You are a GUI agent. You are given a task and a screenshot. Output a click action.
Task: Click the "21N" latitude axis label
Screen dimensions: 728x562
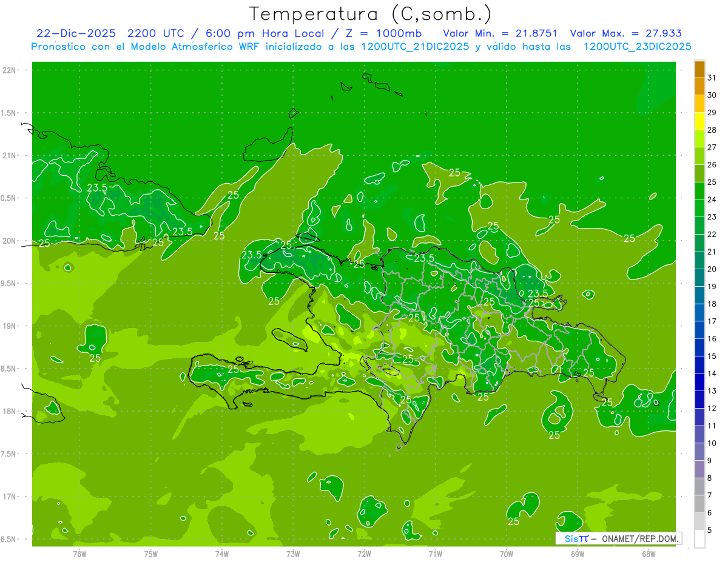pos(10,156)
